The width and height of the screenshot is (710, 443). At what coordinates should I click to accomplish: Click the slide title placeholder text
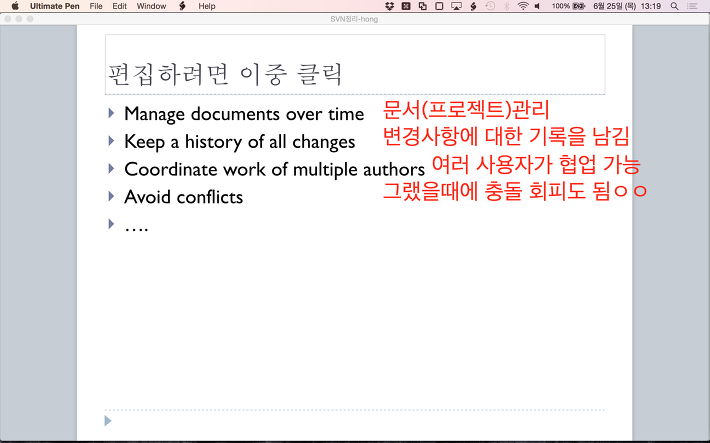tap(225, 75)
